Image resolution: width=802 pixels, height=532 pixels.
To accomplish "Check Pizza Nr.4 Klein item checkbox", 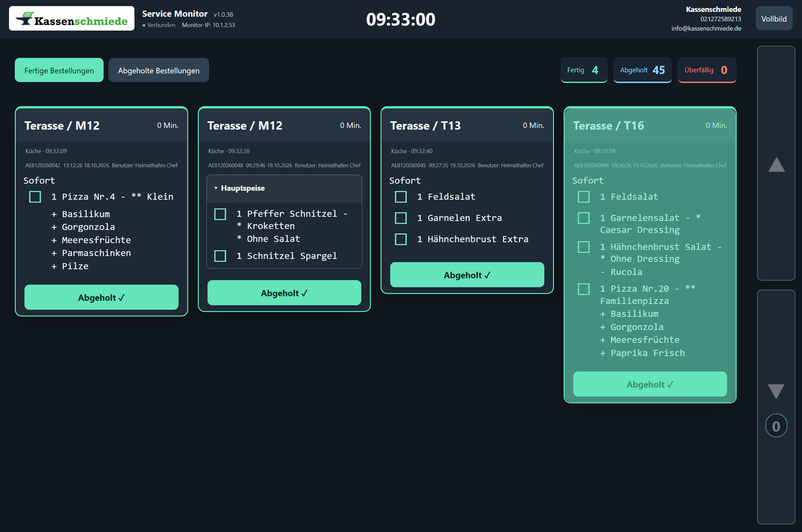I will pos(35,197).
